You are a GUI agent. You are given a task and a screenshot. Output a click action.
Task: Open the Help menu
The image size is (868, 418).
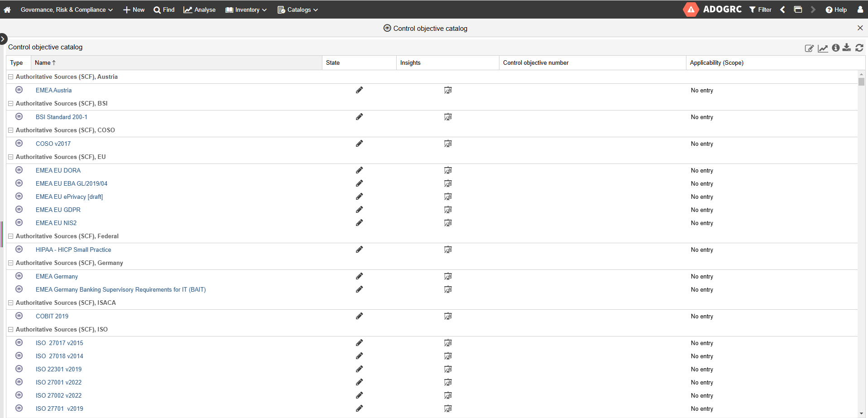click(x=836, y=10)
